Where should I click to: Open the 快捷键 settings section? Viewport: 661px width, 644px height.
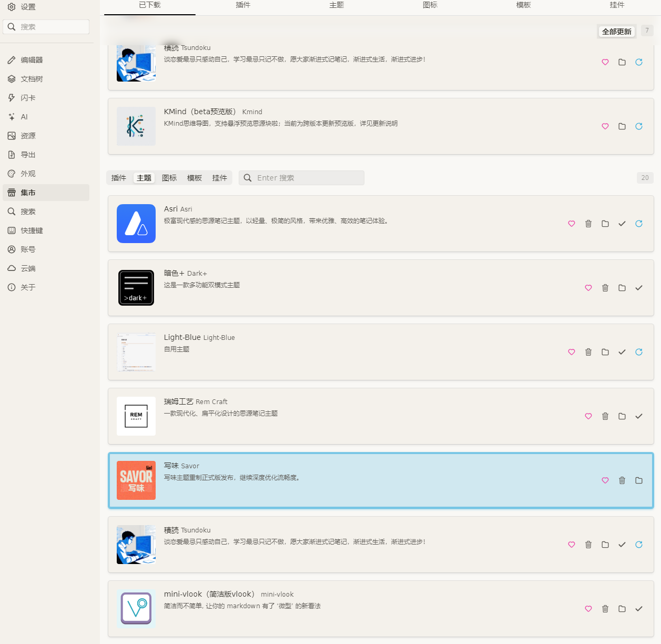click(46, 230)
